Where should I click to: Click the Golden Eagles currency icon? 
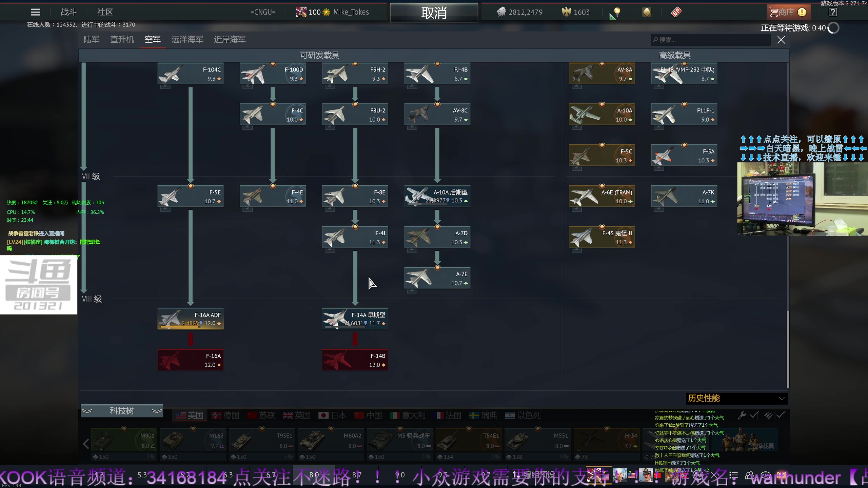566,12
